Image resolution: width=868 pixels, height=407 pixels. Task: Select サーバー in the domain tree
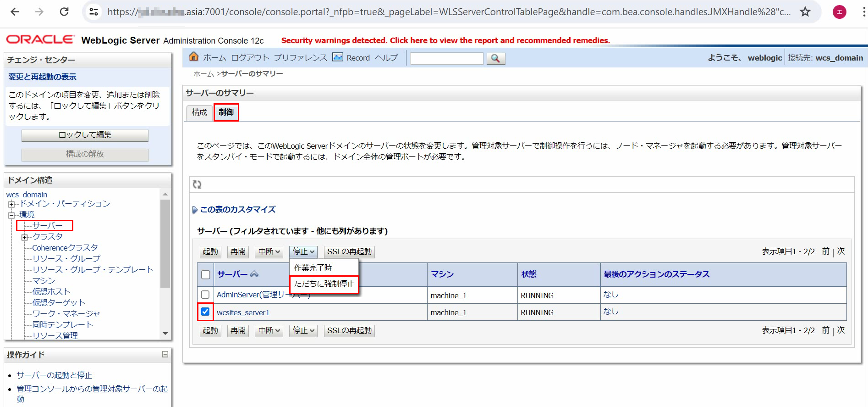click(x=47, y=226)
